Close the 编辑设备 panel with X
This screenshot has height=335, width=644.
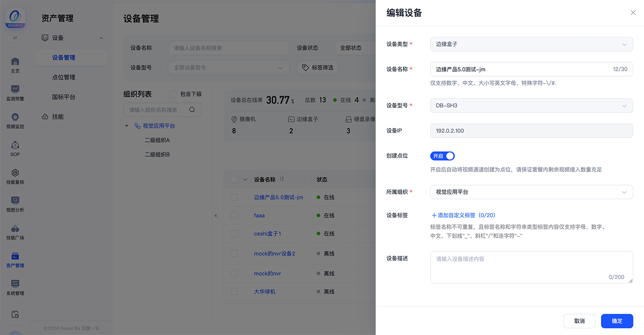coord(633,13)
